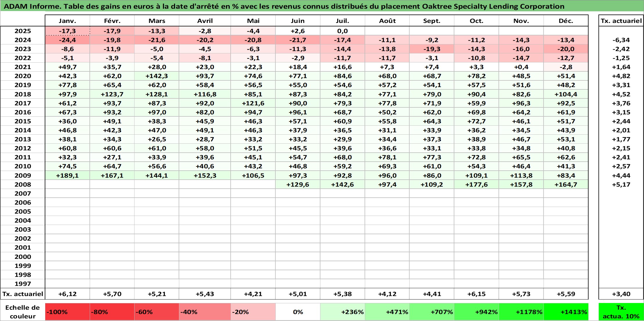Select the +3,40 overall actuarial rate
Image resolution: width=644 pixels, height=321 pixels.
tap(621, 294)
